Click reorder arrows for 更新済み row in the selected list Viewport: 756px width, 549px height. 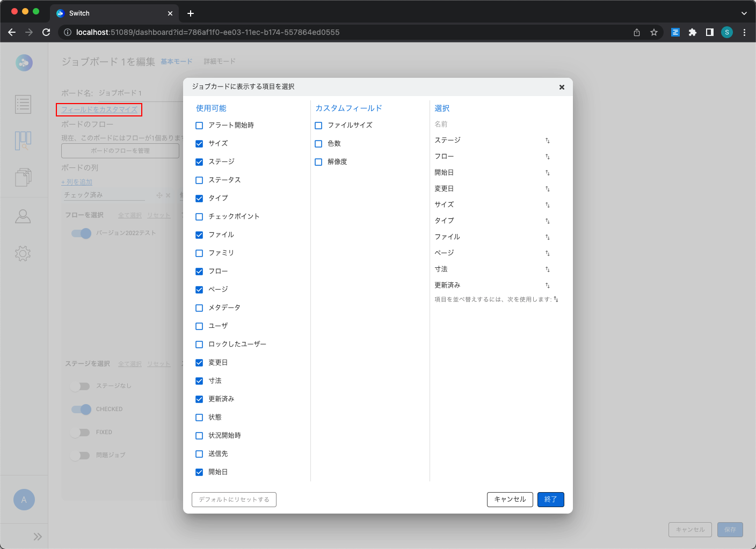(x=548, y=286)
